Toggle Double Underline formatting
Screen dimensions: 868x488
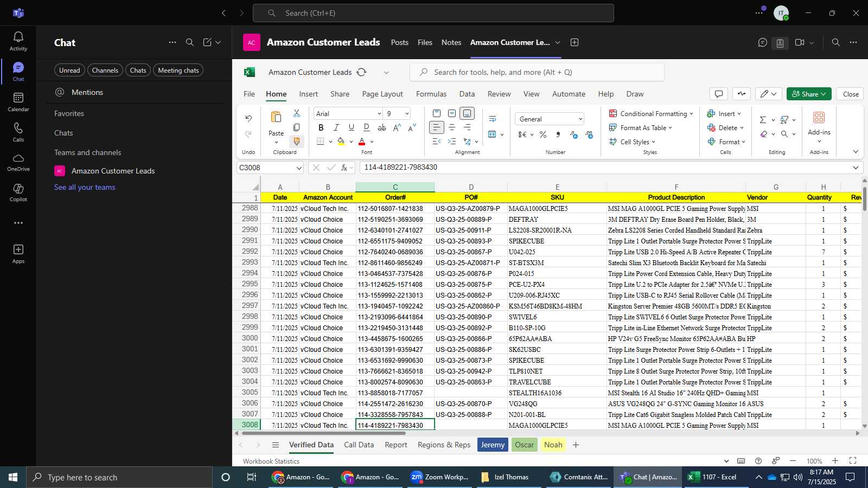(x=366, y=127)
